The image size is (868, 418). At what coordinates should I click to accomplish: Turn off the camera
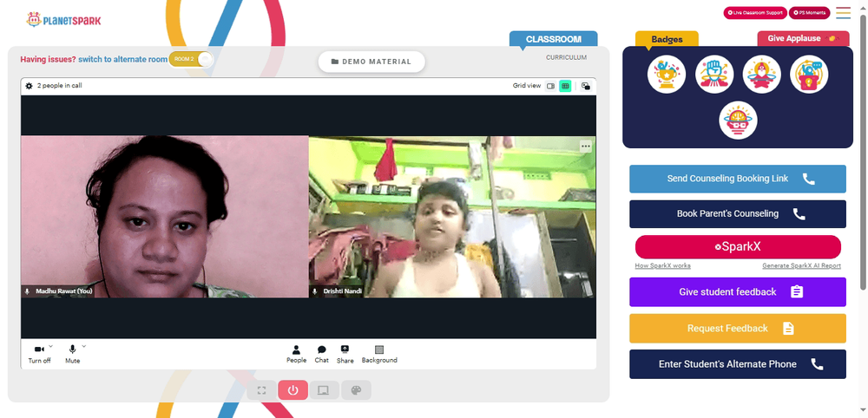coord(39,354)
